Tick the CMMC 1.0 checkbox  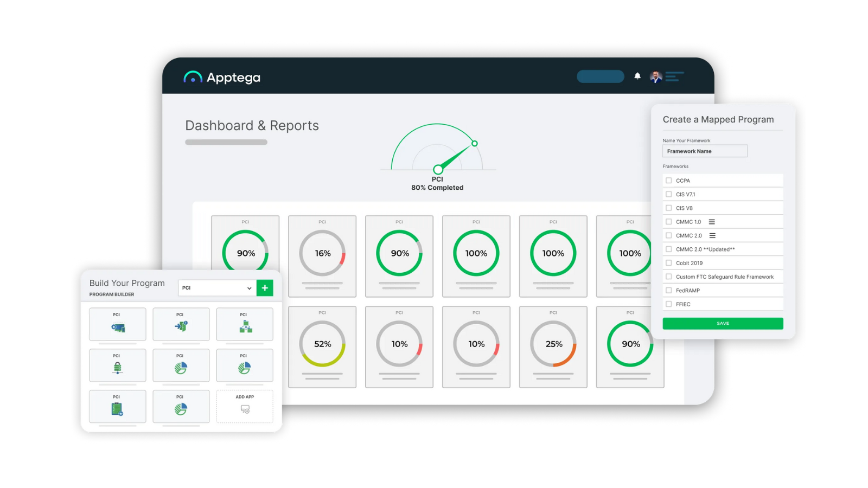(x=668, y=222)
